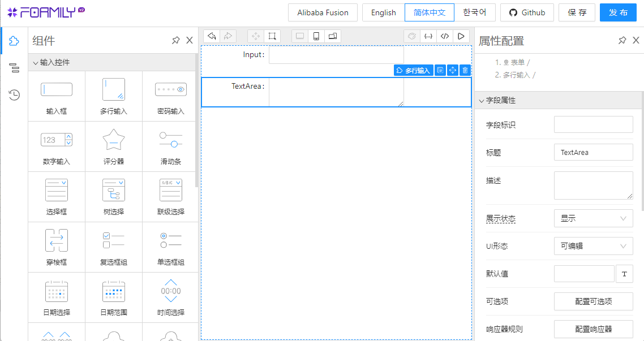Delete the selected TextArea with trash icon
644x341 pixels.
pos(465,71)
